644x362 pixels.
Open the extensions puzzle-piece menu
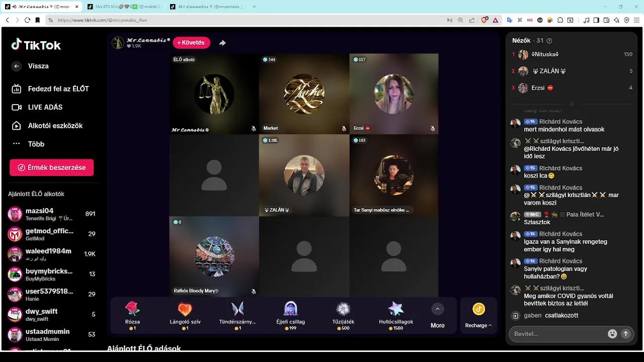click(x=560, y=20)
